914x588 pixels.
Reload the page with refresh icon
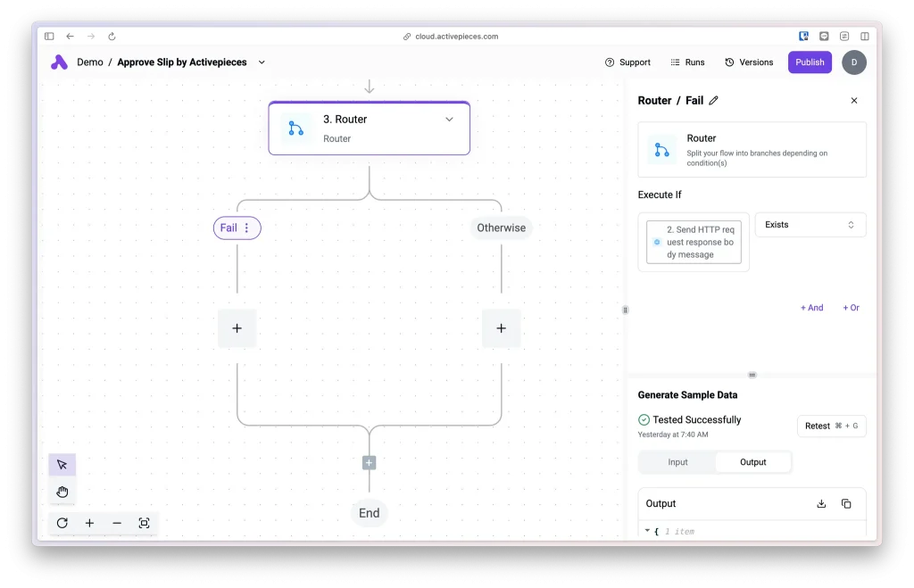pyautogui.click(x=112, y=36)
